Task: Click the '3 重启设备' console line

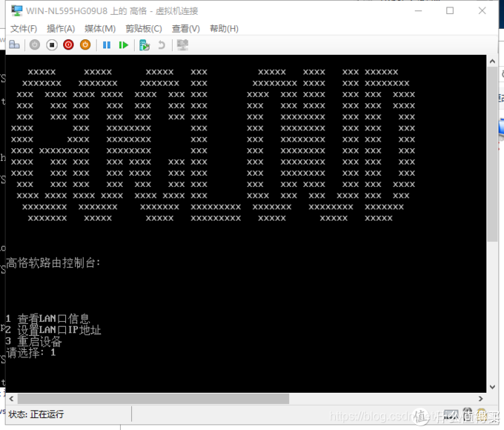Action: (x=34, y=341)
